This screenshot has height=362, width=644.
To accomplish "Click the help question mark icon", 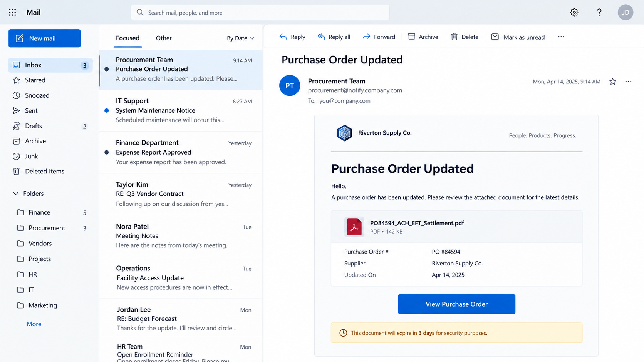I will click(x=599, y=12).
